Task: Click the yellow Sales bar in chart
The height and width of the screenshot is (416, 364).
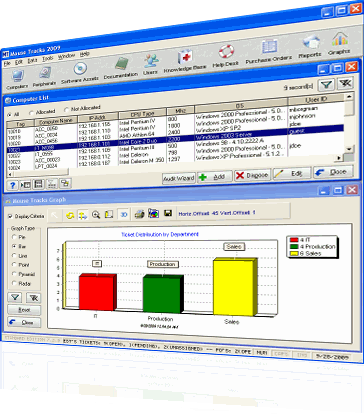Action: [235, 287]
